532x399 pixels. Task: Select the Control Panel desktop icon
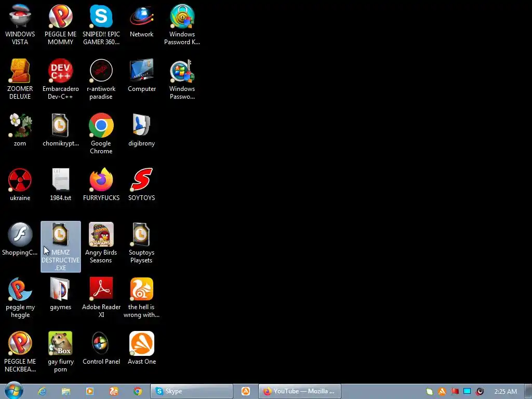[101, 349]
